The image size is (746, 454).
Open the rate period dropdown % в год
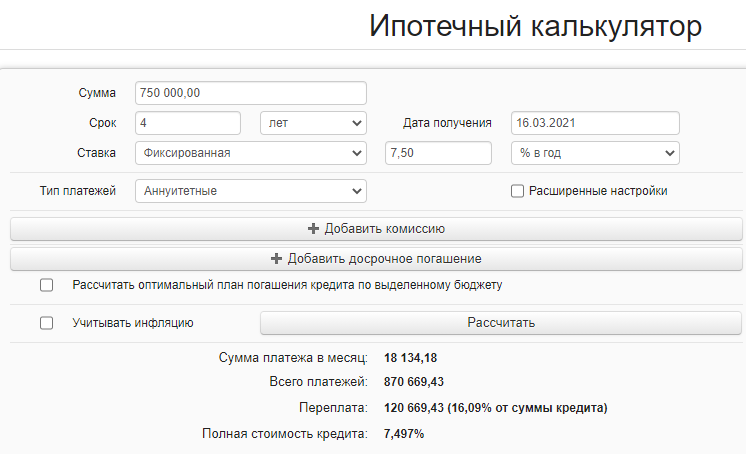click(x=595, y=153)
